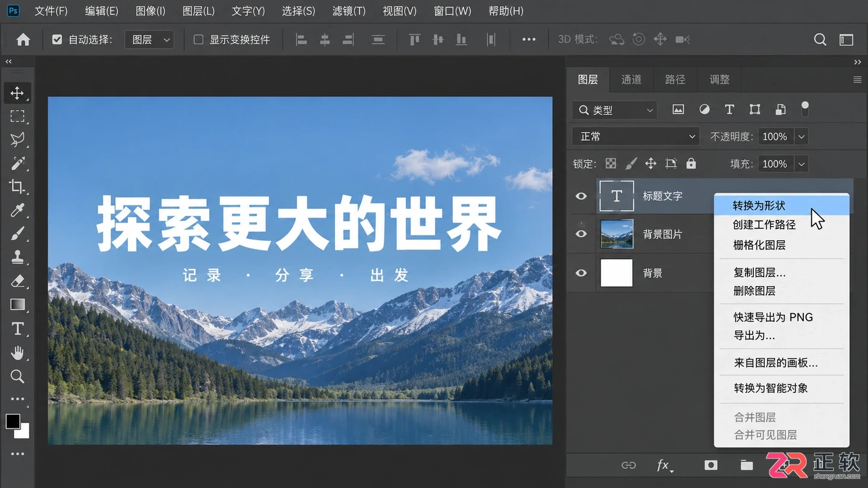Expand the 不透明度 arrow
This screenshot has height=488, width=868.
pos(802,137)
